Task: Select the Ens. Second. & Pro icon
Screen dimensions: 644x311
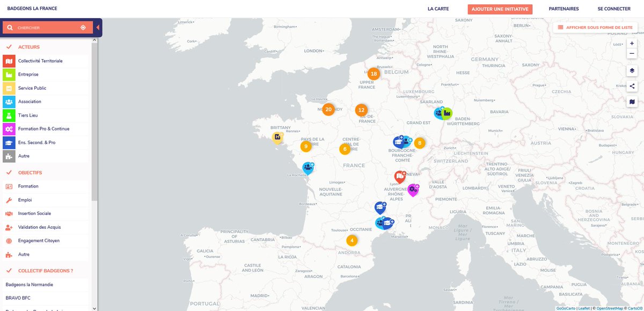Action: coord(9,142)
